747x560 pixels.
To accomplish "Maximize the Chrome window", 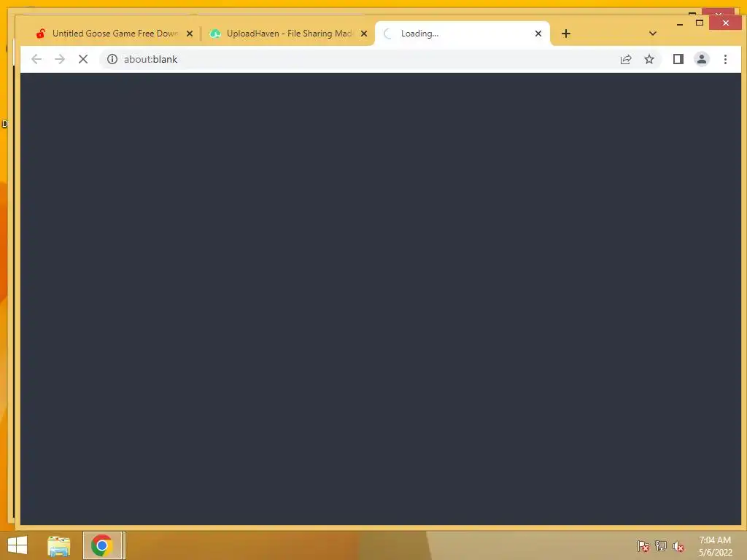I will pyautogui.click(x=700, y=23).
